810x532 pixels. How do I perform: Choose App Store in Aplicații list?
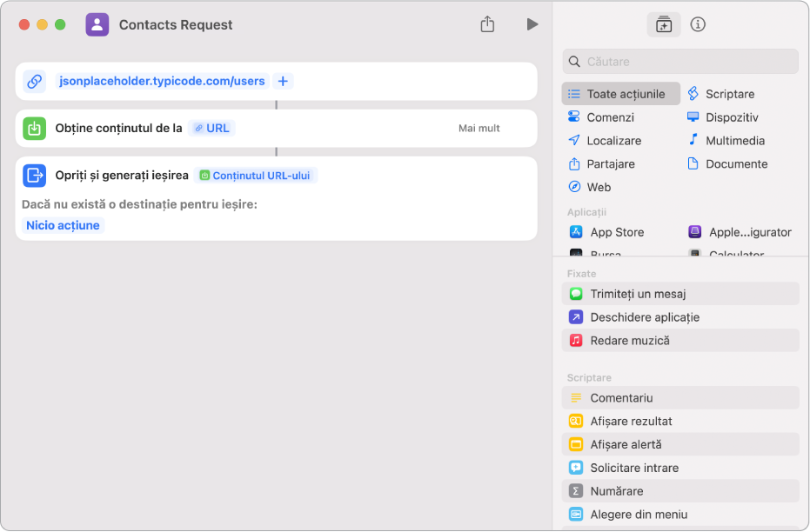tap(607, 232)
